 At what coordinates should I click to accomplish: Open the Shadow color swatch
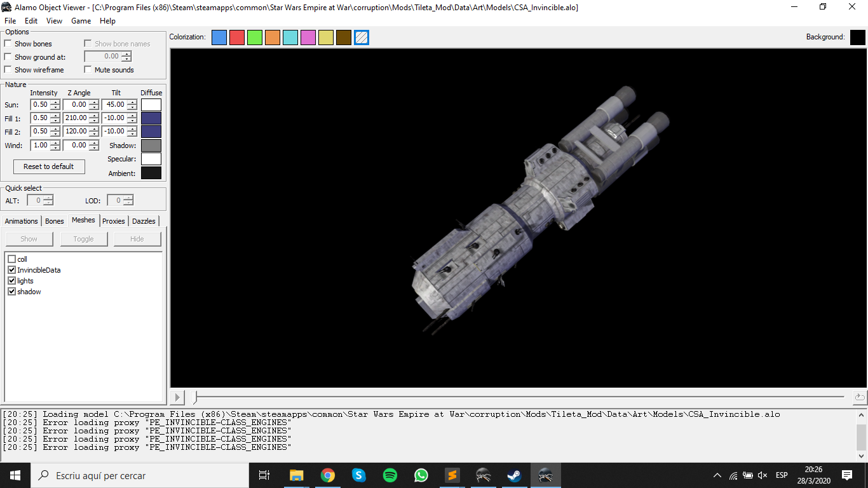[x=151, y=146]
